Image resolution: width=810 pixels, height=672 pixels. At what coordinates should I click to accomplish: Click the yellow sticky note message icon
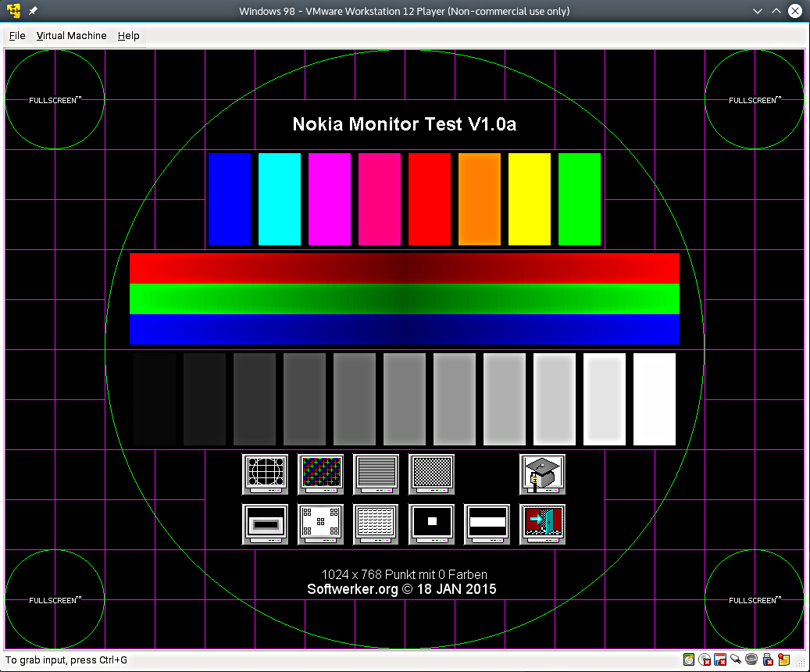pyautogui.click(x=783, y=660)
